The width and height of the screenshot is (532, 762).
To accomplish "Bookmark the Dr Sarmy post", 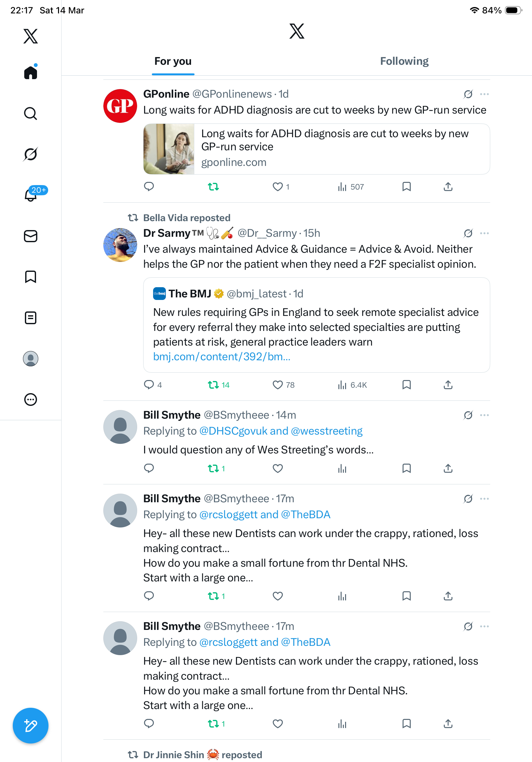I will pyautogui.click(x=407, y=385).
